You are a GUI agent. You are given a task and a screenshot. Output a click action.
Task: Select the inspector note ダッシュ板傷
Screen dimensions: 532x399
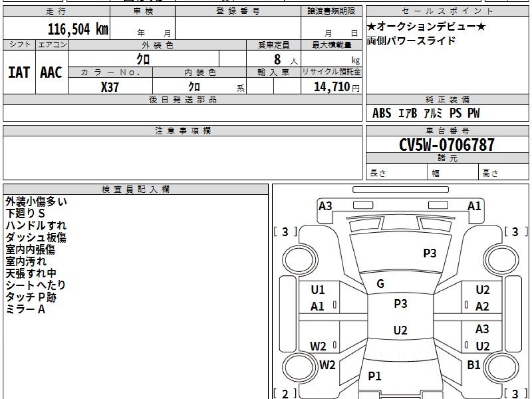point(36,238)
